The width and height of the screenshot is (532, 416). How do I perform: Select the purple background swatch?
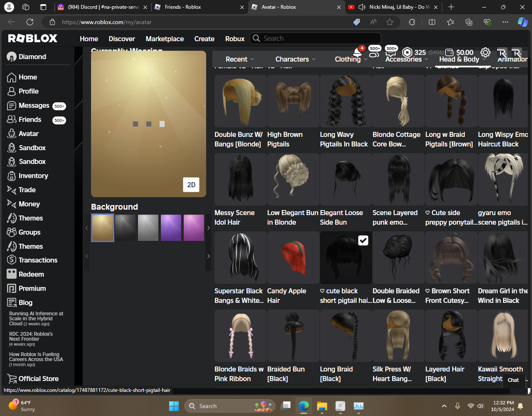171,228
